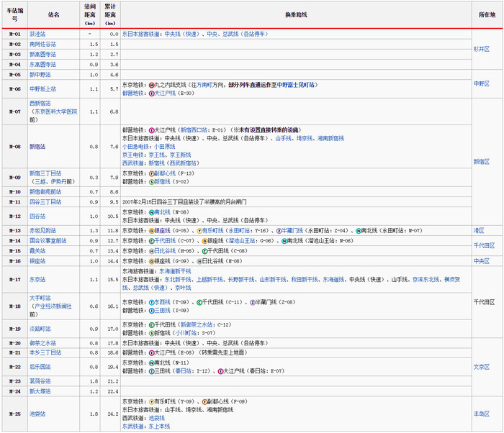Click the green C 千代田线 icon in the 国会议事堂前站 row
The image size is (504, 433).
152,241
